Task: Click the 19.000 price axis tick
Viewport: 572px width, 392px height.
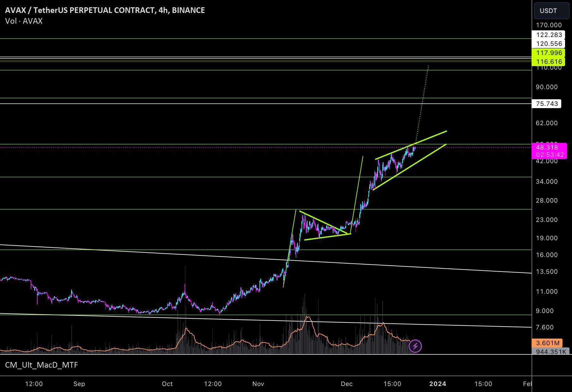Action: click(x=547, y=238)
